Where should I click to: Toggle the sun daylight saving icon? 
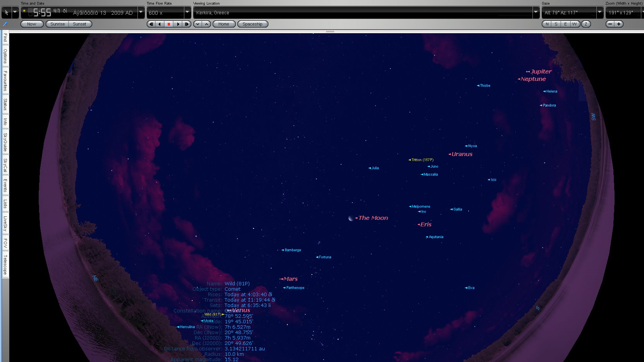pyautogui.click(x=24, y=11)
